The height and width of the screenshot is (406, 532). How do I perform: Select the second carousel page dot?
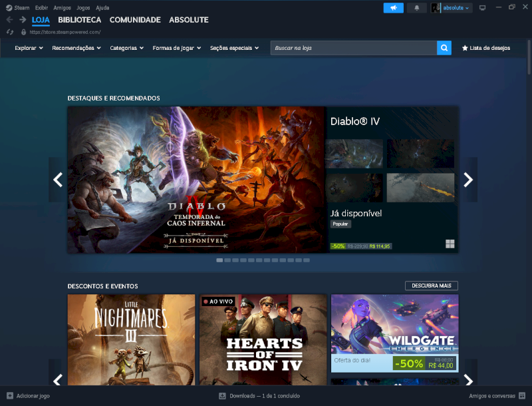227,260
